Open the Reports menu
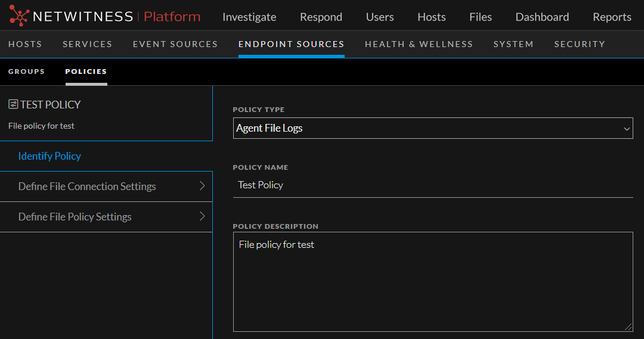Image resolution: width=644 pixels, height=339 pixels. 612,17
